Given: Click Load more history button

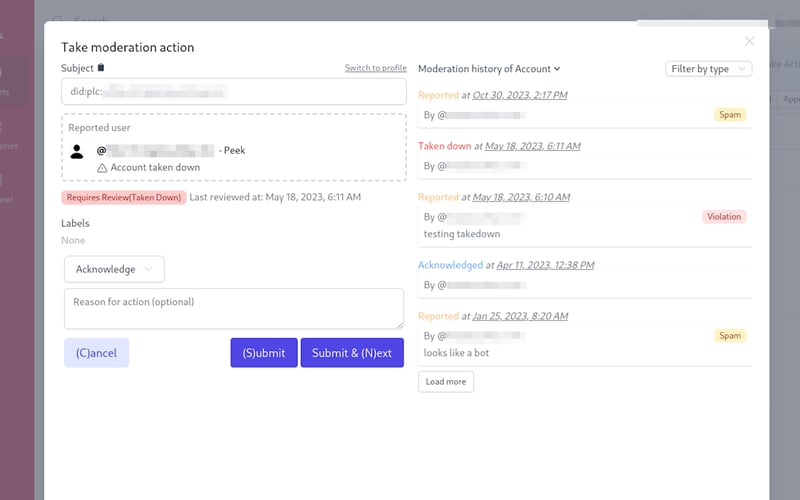Looking at the screenshot, I should coord(446,382).
